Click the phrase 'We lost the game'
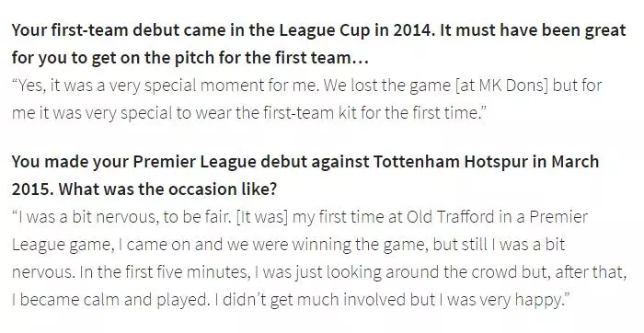644x333 pixels. coord(387,86)
